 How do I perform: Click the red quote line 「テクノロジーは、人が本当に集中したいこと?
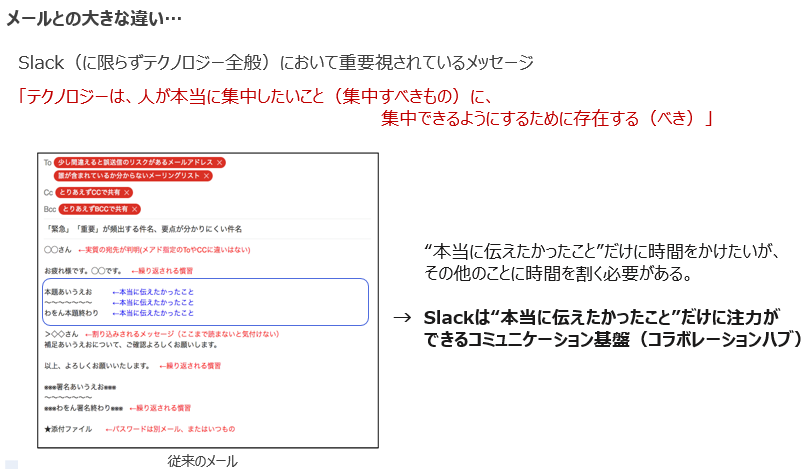click(x=254, y=96)
